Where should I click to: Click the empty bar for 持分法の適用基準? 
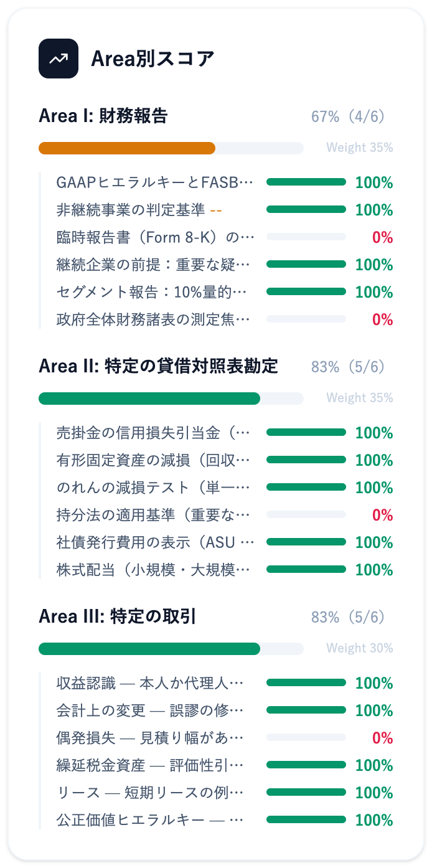point(306,515)
